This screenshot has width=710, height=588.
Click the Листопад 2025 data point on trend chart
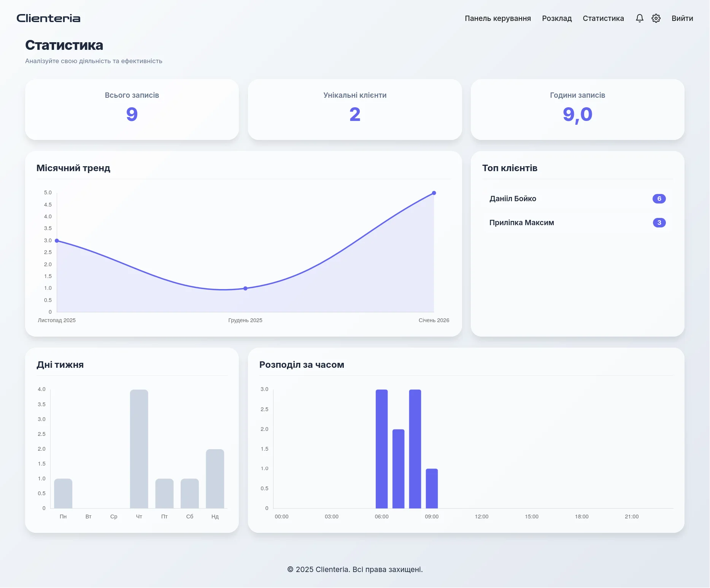57,240
